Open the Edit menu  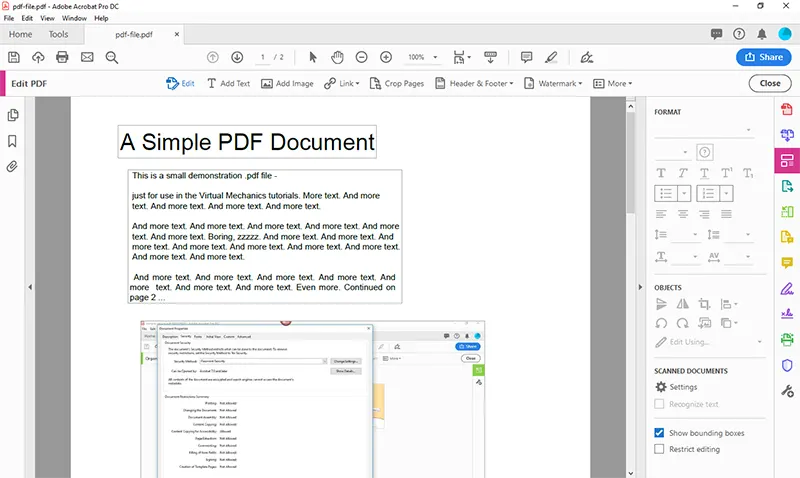(27, 18)
